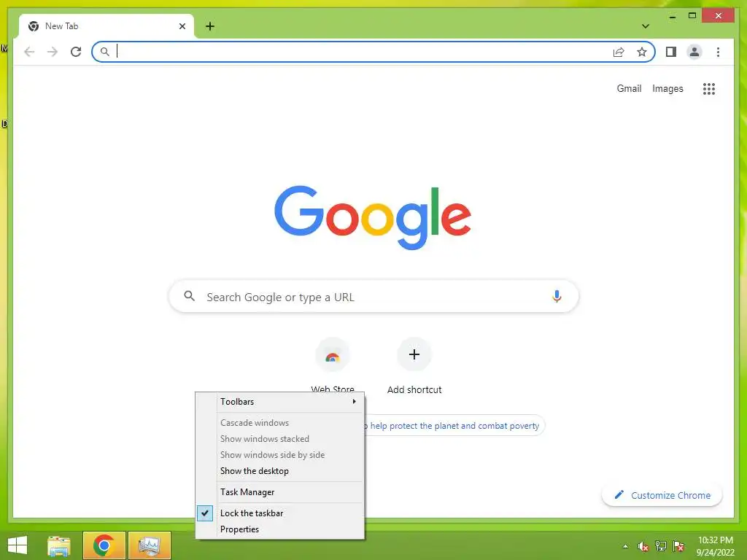The height and width of the screenshot is (560, 747).
Task: Click the Chrome back arrow
Action: pyautogui.click(x=29, y=52)
